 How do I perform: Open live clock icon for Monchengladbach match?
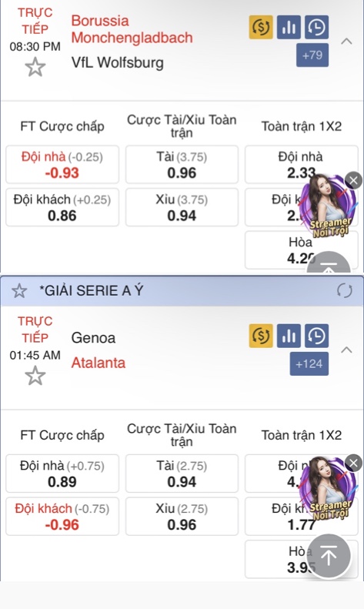[316, 27]
